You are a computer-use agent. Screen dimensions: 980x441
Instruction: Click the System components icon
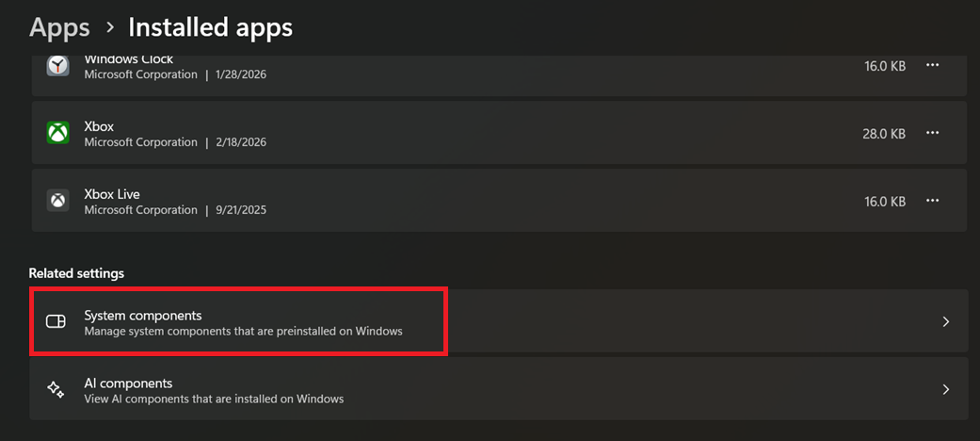point(56,322)
